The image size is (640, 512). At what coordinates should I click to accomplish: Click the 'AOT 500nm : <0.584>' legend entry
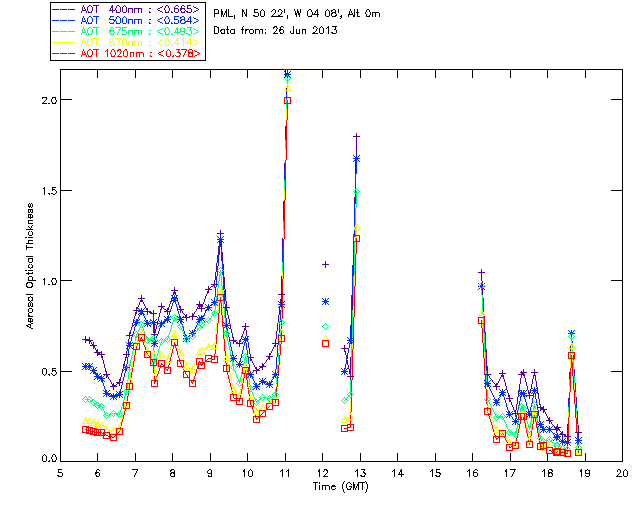tap(127, 20)
